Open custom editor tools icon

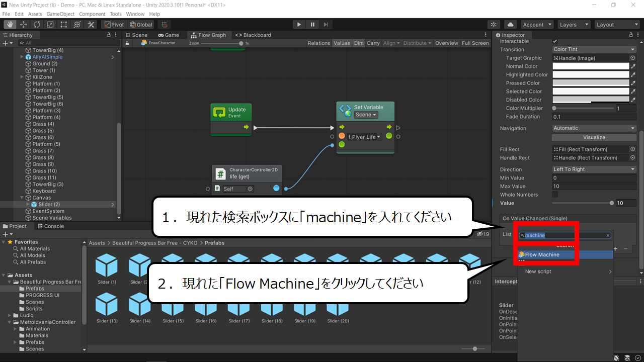[x=91, y=24]
